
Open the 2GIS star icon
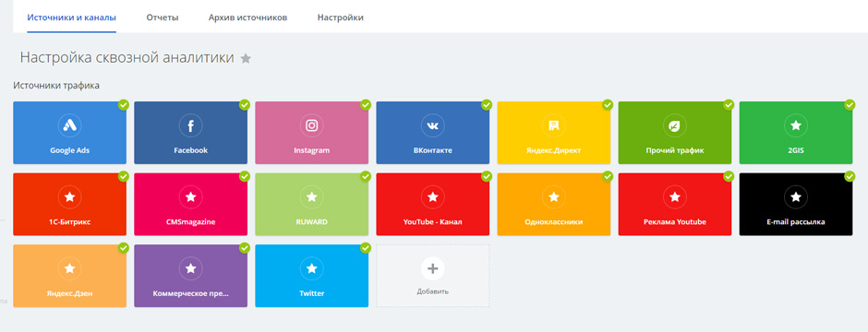pyautogui.click(x=796, y=126)
